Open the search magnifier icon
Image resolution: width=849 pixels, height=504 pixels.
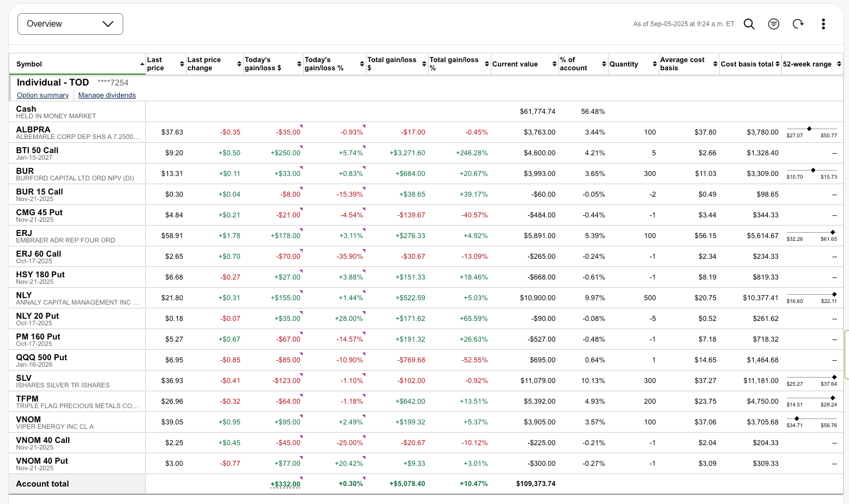749,24
